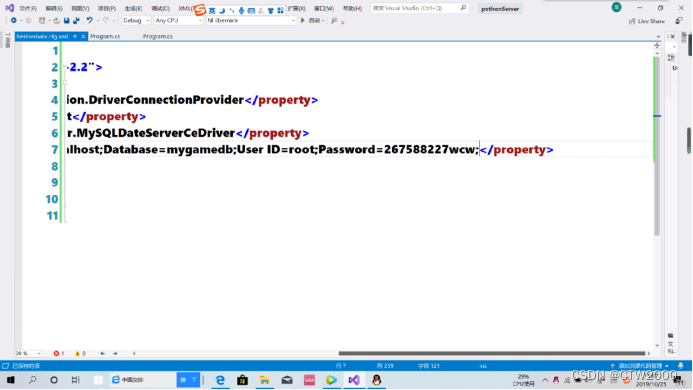Click the navigate forward toolbar button
This screenshot has height=390, width=693.
pos(28,20)
